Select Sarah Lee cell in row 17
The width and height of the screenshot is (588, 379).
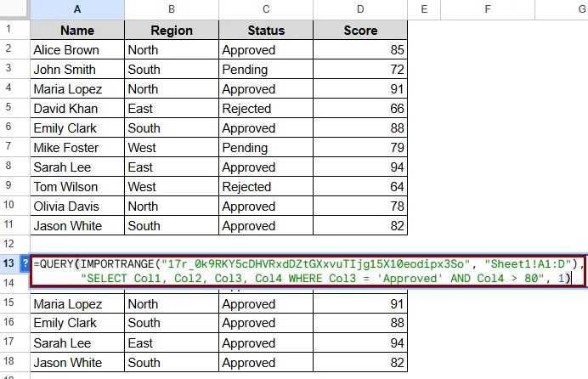click(77, 342)
